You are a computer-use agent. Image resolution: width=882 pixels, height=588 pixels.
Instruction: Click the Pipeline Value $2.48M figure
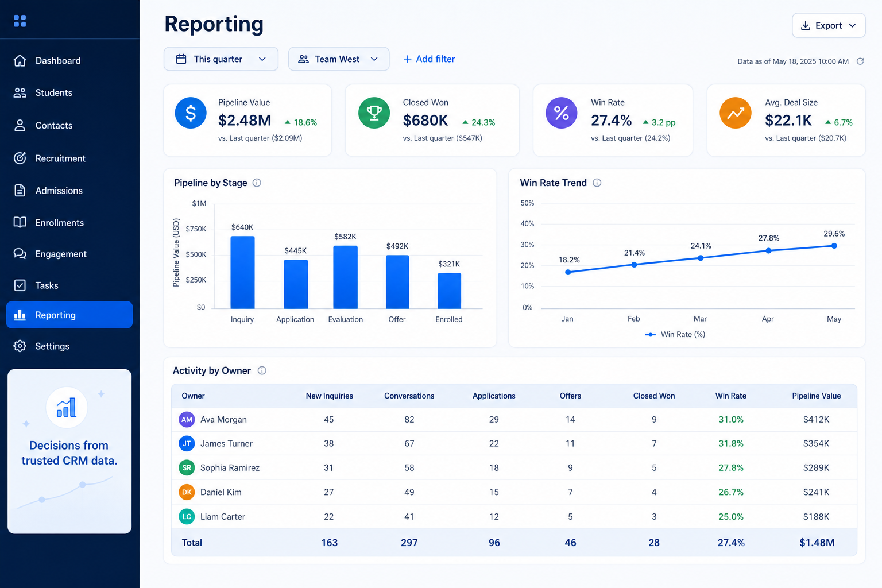tap(245, 120)
